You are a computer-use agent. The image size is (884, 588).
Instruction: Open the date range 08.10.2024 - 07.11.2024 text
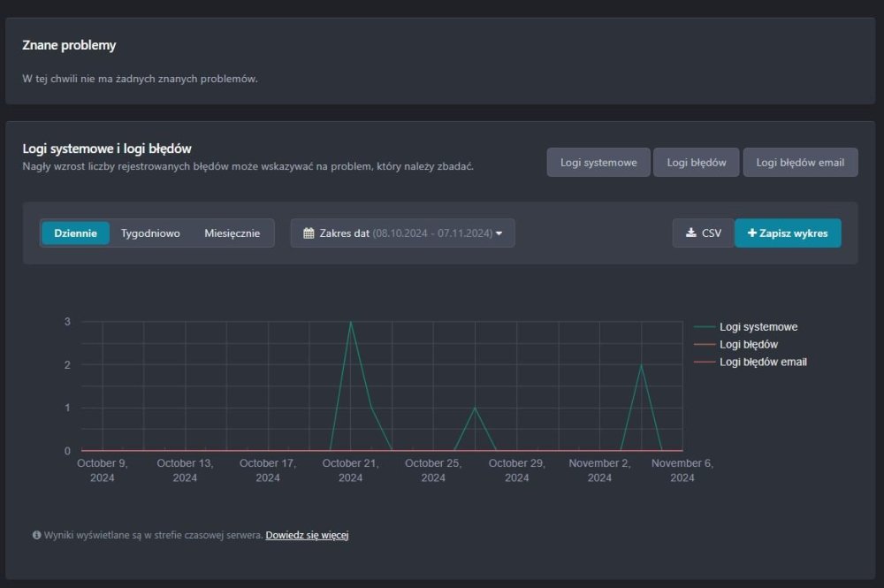pos(431,233)
